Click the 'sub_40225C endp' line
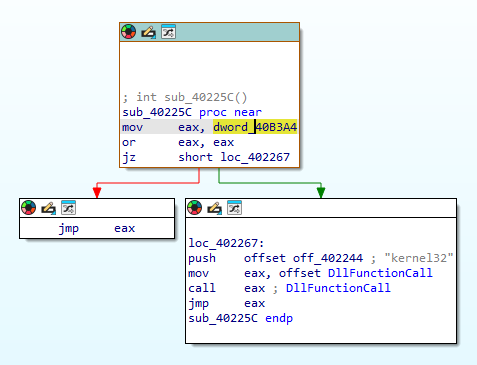 pyautogui.click(x=240, y=318)
